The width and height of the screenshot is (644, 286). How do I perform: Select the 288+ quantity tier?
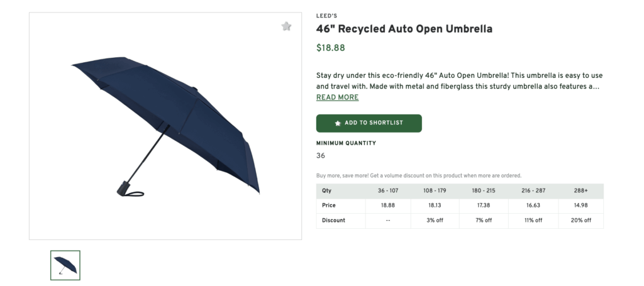pos(580,190)
